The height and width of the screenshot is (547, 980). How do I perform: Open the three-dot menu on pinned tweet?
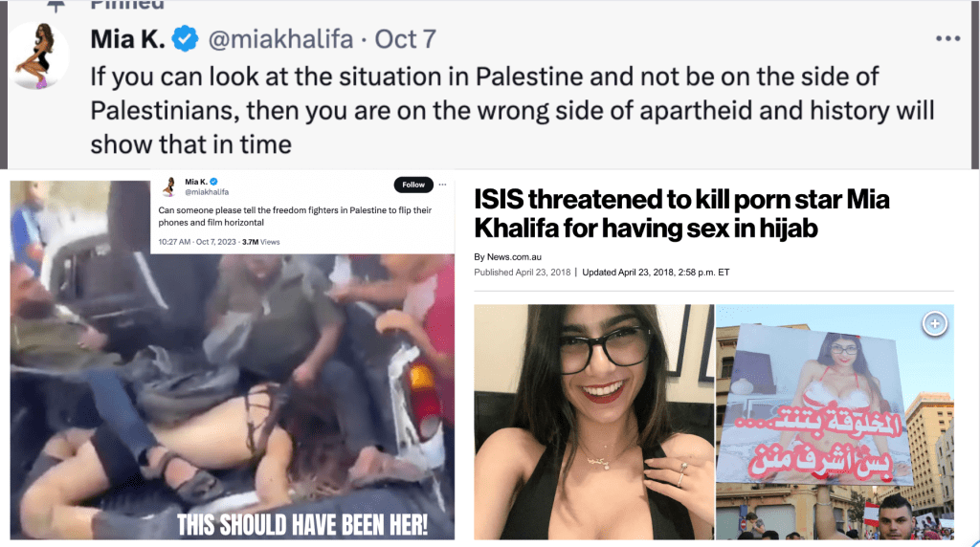pos(947,38)
